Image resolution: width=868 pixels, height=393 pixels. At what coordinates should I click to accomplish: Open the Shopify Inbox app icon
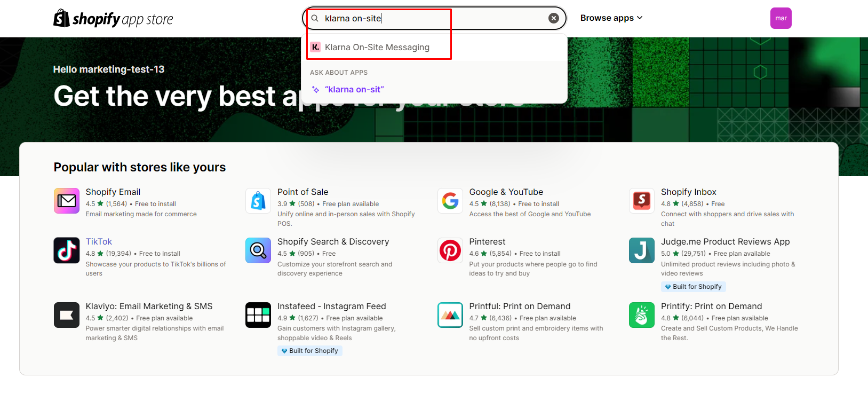click(642, 201)
